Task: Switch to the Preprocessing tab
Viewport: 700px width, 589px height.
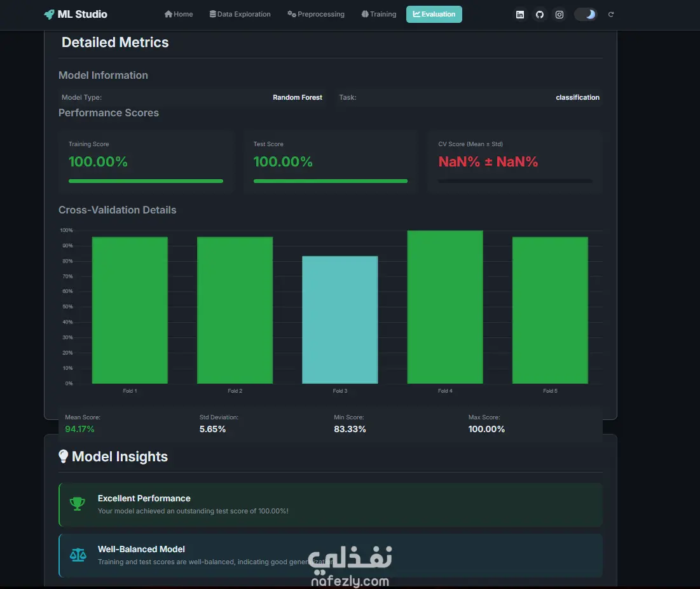Action: click(x=316, y=14)
